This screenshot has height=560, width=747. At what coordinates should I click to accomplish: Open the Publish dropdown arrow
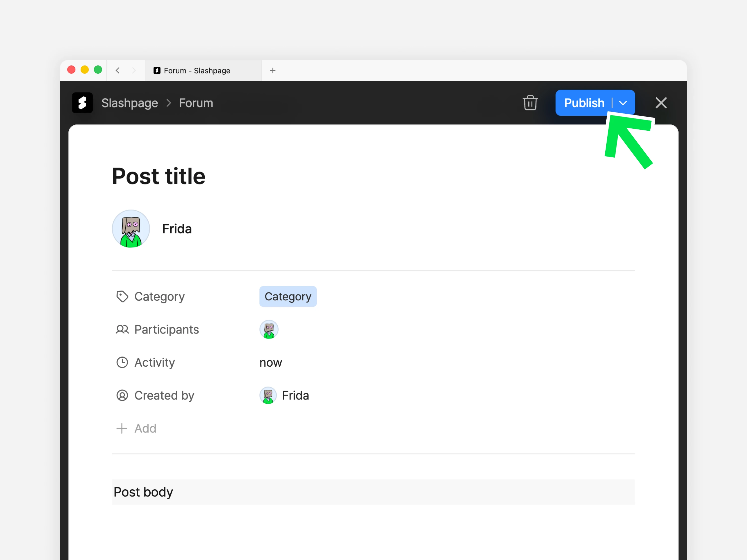[x=623, y=103]
